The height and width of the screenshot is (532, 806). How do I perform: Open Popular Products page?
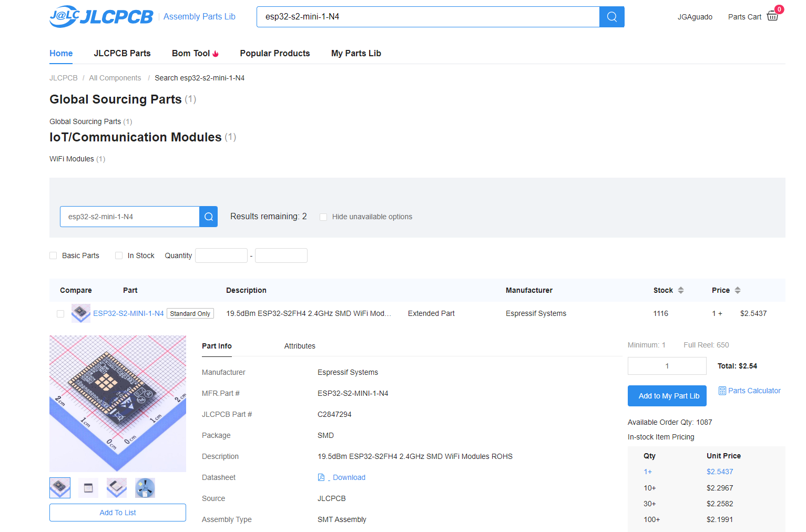(275, 53)
